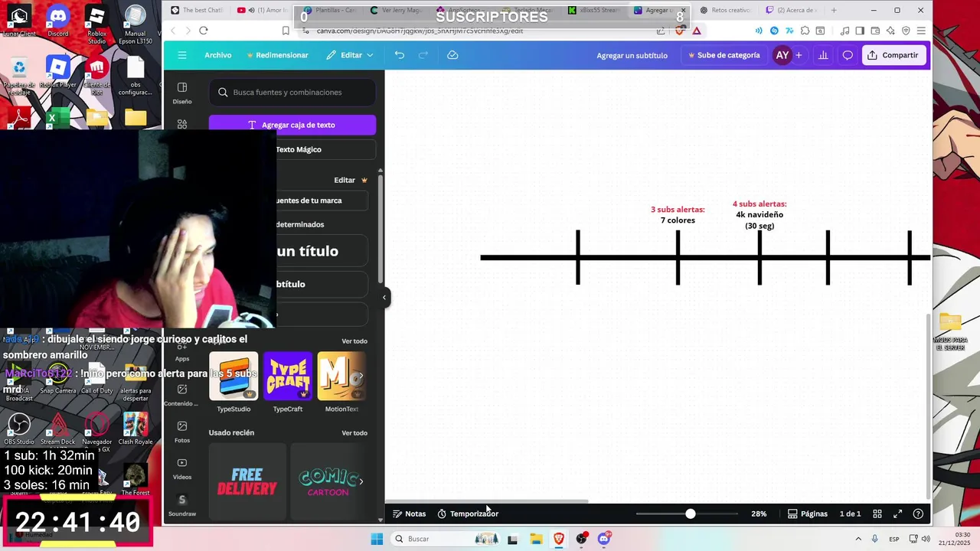
Task: Click the Texto Mágico button
Action: [299, 149]
